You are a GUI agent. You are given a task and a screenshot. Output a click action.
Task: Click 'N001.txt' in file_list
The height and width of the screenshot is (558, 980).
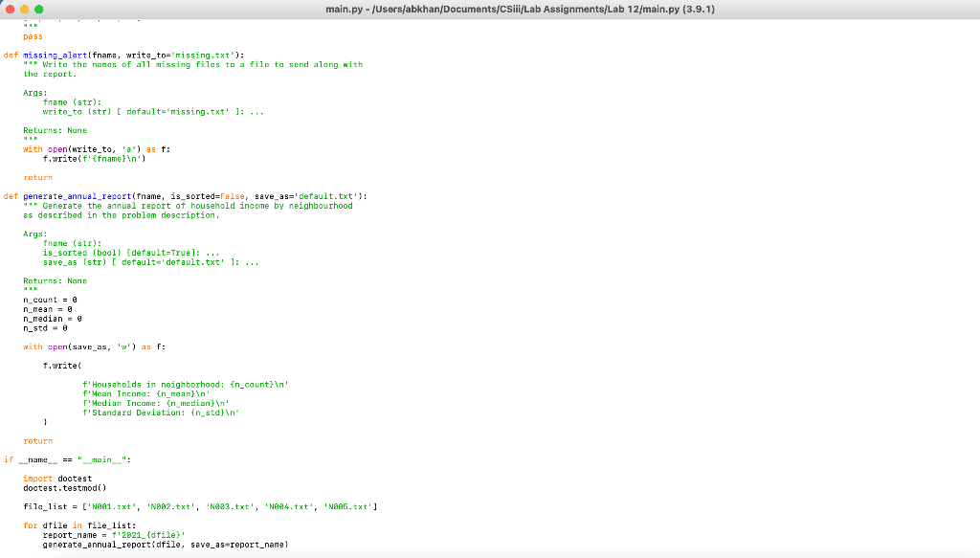pos(112,506)
